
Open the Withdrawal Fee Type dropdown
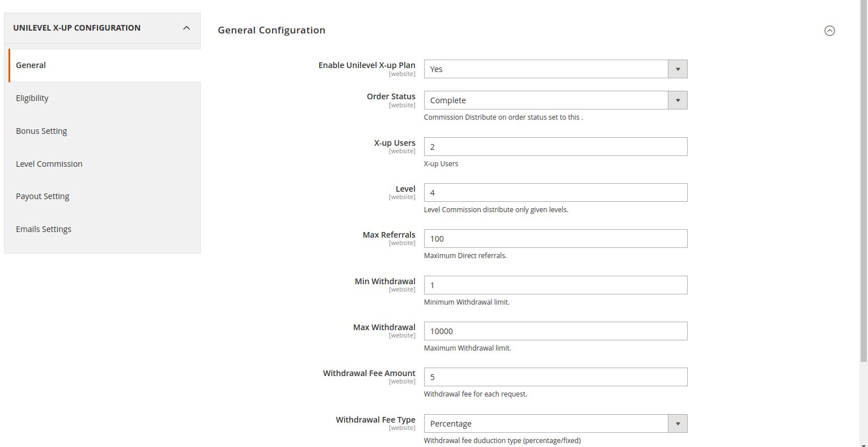click(x=555, y=424)
